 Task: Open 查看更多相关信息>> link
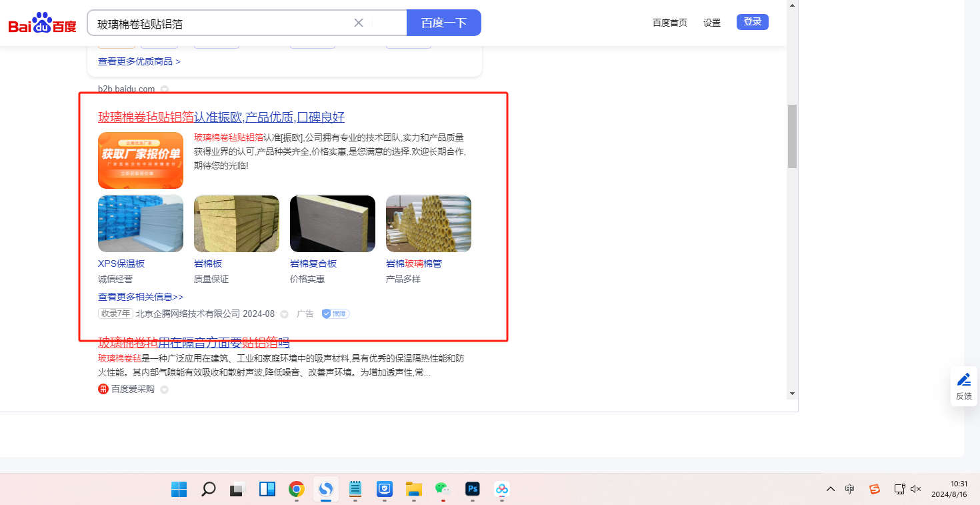tap(141, 297)
